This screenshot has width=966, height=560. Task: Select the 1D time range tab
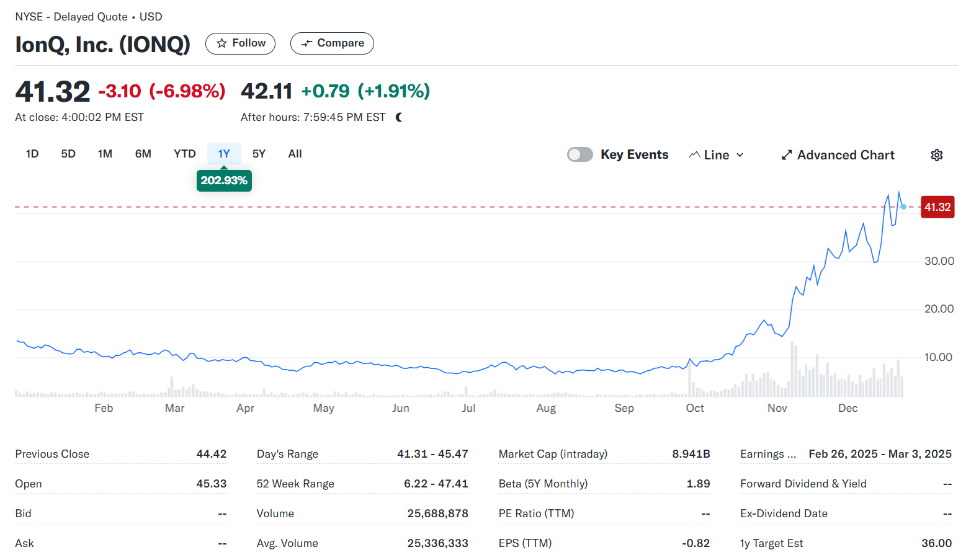(32, 154)
